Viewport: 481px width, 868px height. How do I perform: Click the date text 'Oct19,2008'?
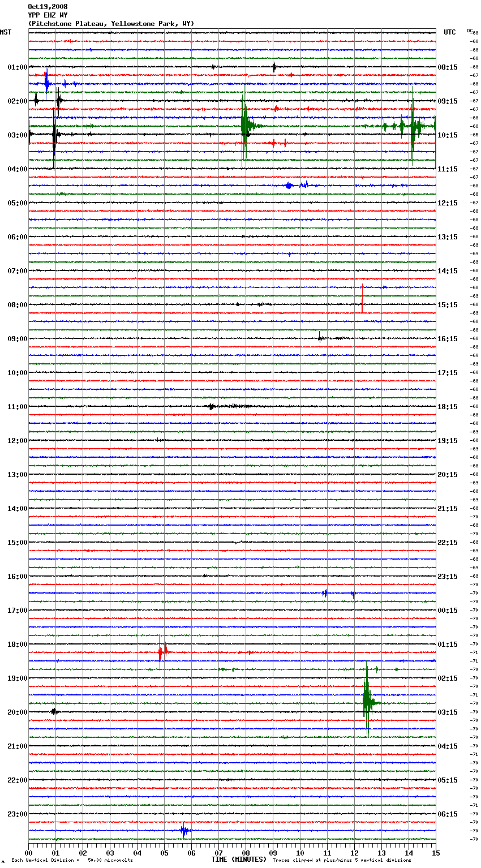pos(48,7)
